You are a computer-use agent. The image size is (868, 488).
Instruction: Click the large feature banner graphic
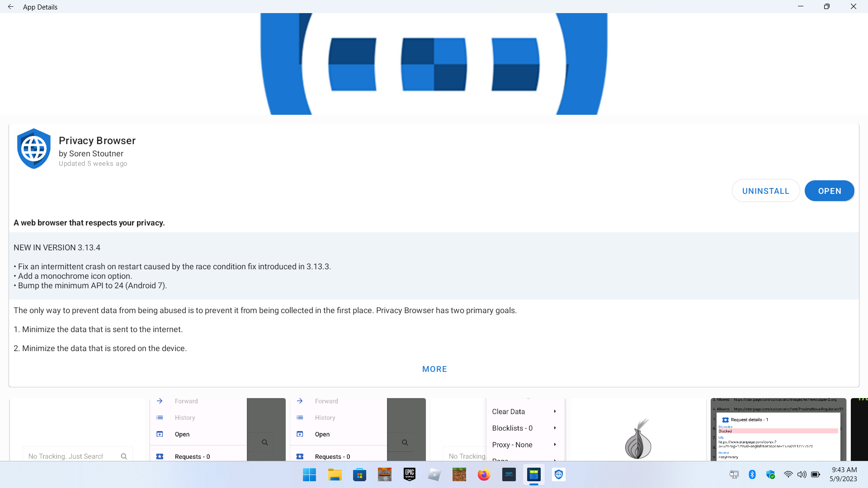pos(434,64)
